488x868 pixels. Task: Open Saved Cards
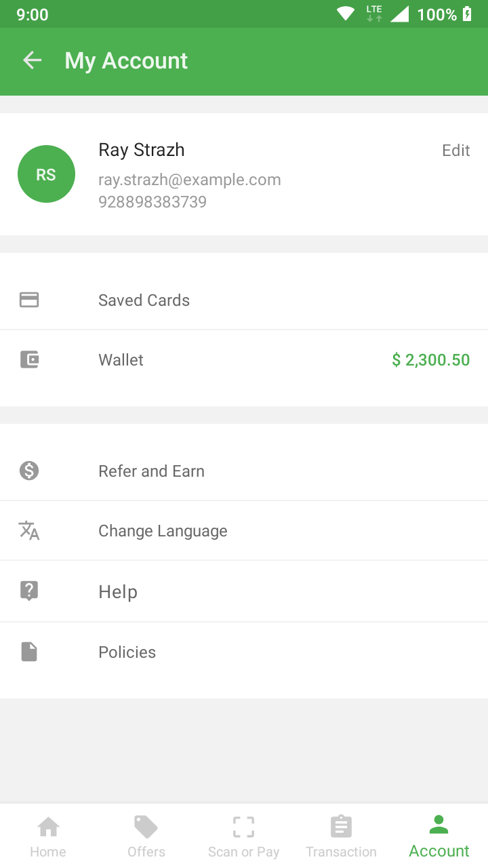pyautogui.click(x=144, y=300)
